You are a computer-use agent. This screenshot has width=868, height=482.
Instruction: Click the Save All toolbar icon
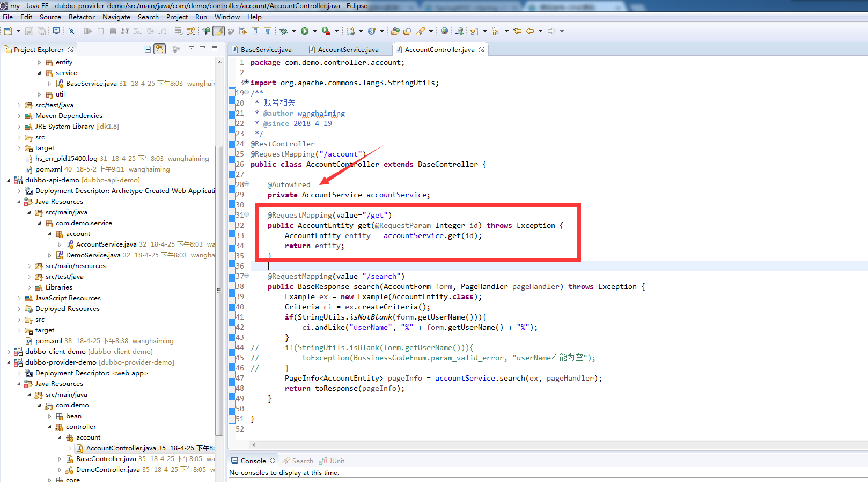click(x=41, y=31)
